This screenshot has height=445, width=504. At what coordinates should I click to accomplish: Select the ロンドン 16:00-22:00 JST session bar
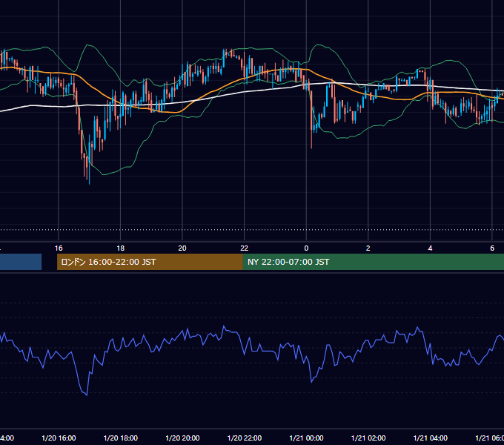click(x=150, y=262)
